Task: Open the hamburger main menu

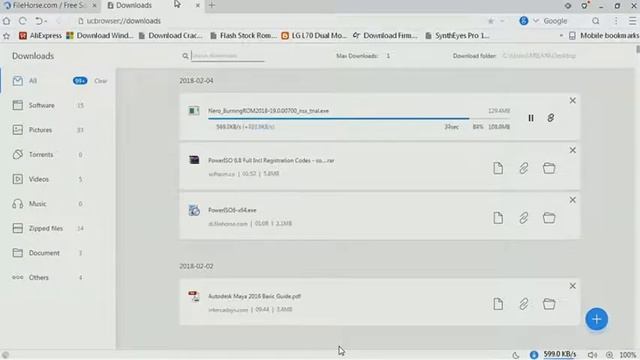Action: click(632, 21)
